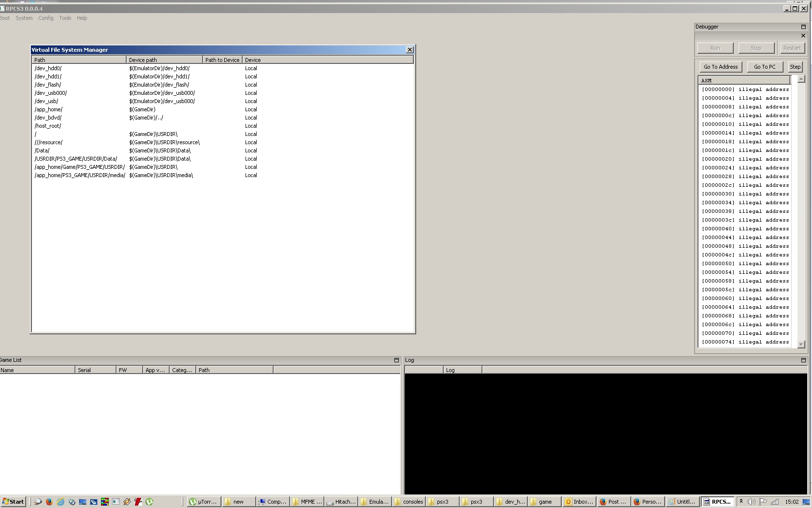812x508 pixels.
Task: Switch to the consoles folder taskbar button
Action: [x=409, y=502]
